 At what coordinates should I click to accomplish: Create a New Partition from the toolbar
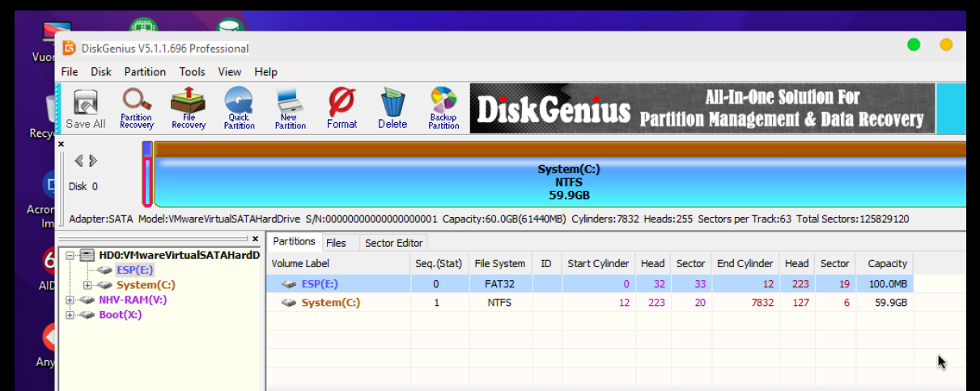tap(290, 108)
